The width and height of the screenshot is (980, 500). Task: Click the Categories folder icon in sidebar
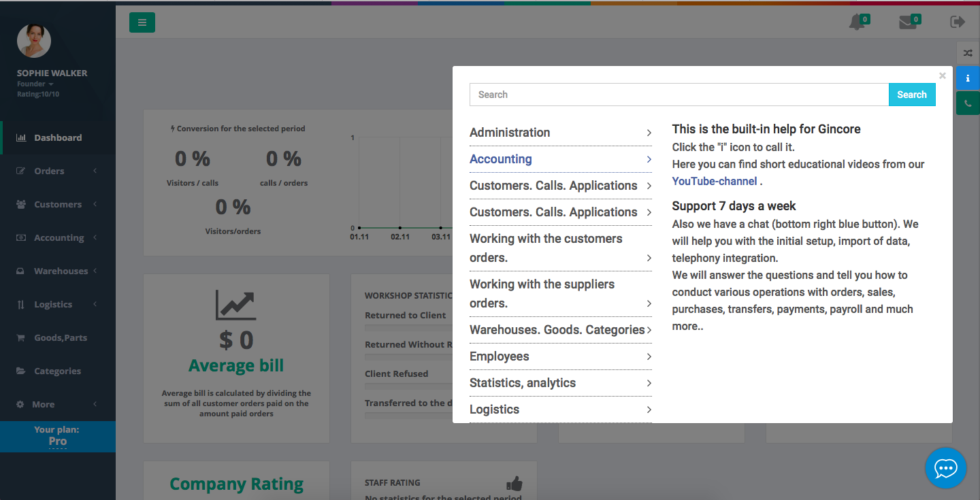20,371
